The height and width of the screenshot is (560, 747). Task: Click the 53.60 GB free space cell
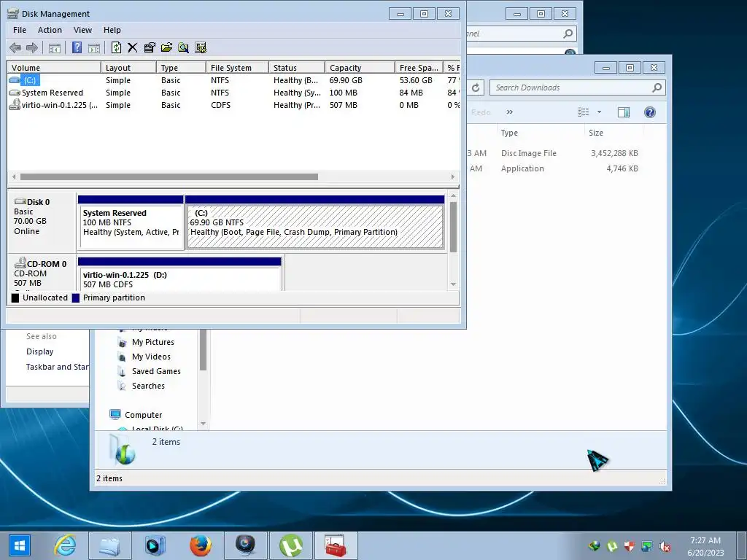tap(416, 80)
